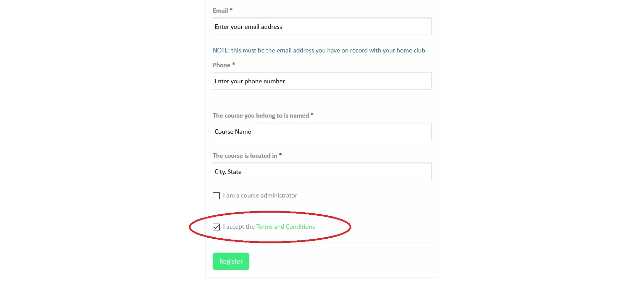
Task: Click the required asterisk after 'is named'
Action: [312, 115]
